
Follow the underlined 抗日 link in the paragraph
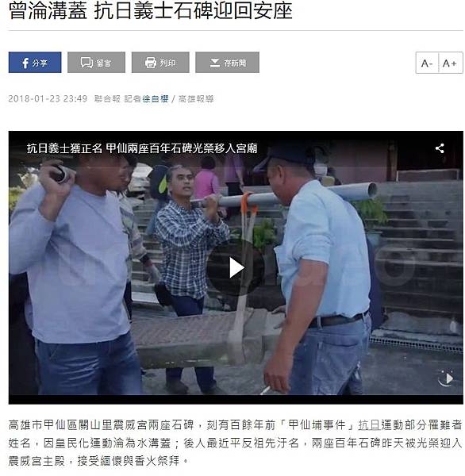point(369,425)
